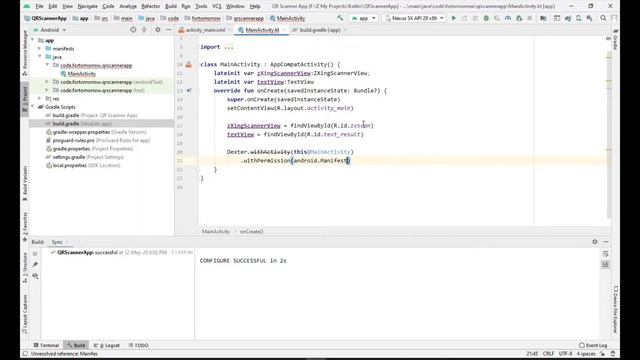Click the gutter icon at the class MainActivity line
Image resolution: width=640 pixels, height=360 pixels.
point(189,64)
